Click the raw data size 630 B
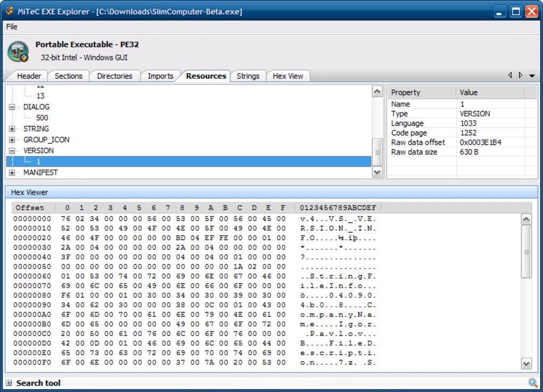543x392 pixels. pos(469,152)
